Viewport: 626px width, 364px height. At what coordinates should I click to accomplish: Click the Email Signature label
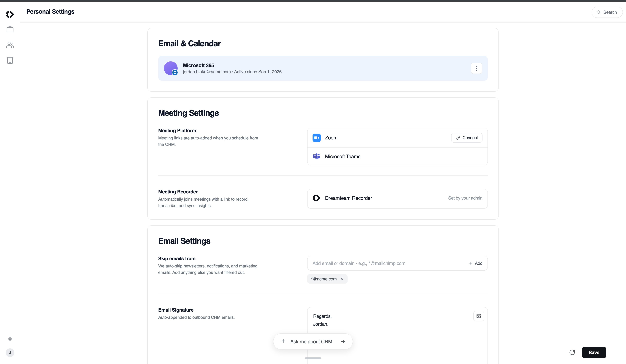(176, 310)
